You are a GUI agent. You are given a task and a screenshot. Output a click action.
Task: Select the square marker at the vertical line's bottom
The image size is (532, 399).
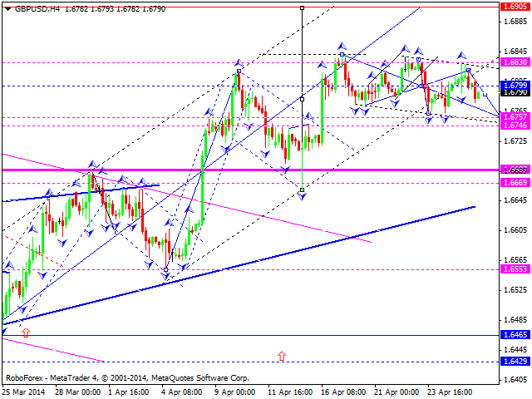[302, 190]
